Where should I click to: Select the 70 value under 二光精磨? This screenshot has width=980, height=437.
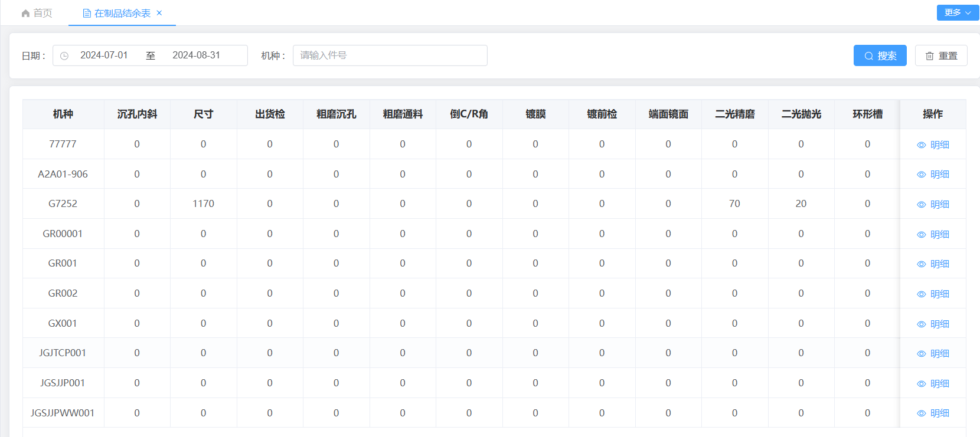pyautogui.click(x=734, y=203)
